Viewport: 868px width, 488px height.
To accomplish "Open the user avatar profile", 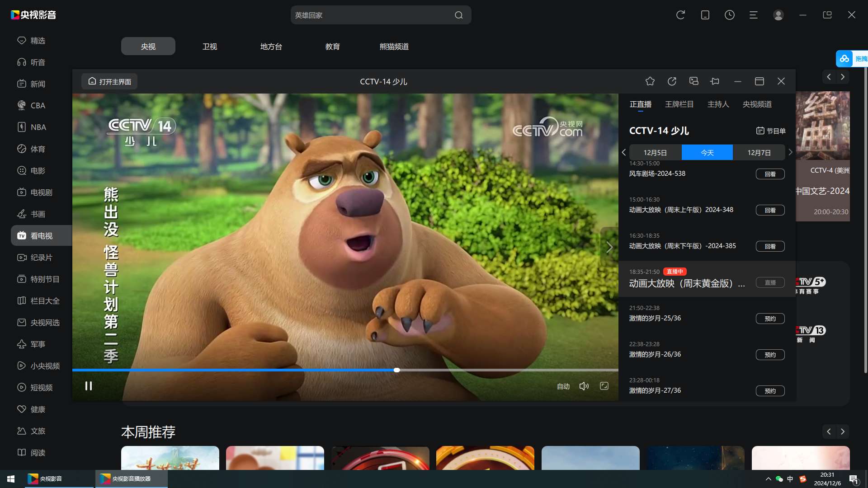I will click(778, 15).
